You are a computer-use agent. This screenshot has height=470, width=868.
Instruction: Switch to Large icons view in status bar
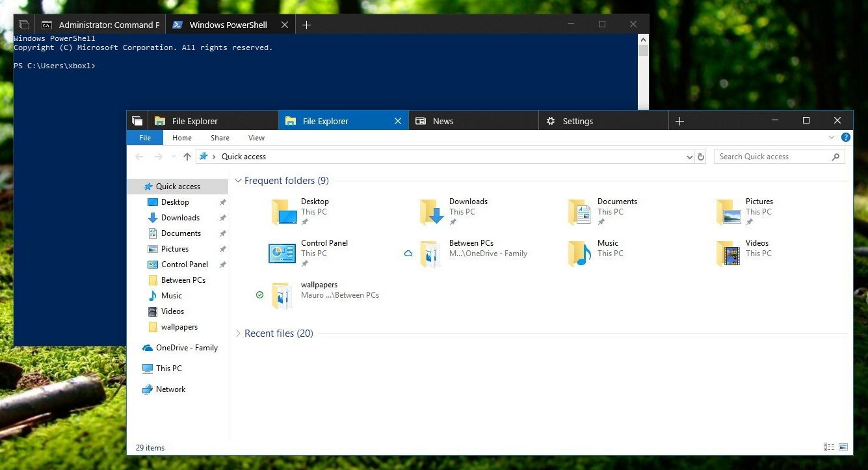pos(843,447)
